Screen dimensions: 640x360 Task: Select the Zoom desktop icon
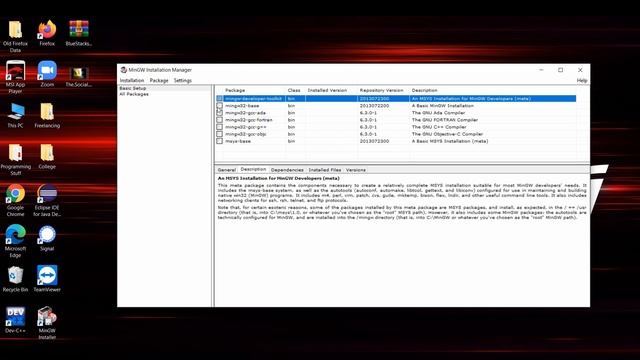[x=47, y=71]
